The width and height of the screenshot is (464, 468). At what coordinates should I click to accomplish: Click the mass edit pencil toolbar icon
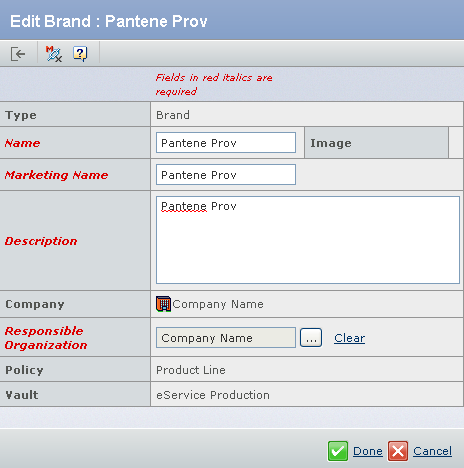(54, 54)
